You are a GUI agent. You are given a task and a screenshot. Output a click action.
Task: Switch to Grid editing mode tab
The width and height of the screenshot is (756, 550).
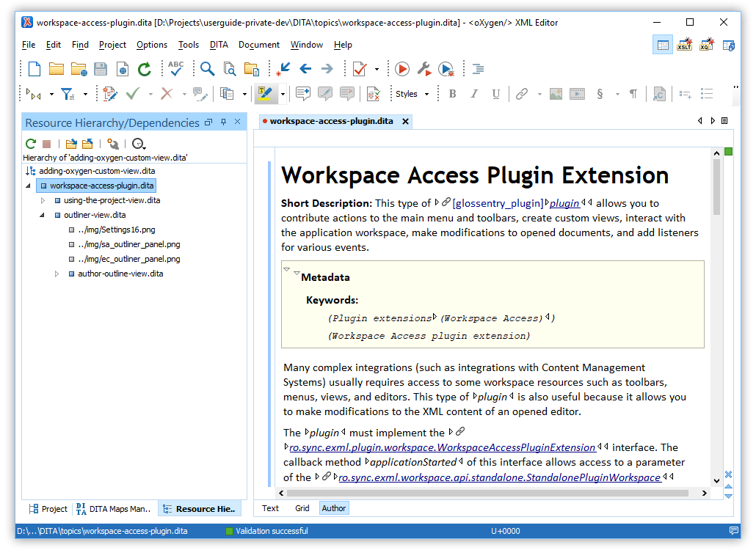click(x=302, y=508)
